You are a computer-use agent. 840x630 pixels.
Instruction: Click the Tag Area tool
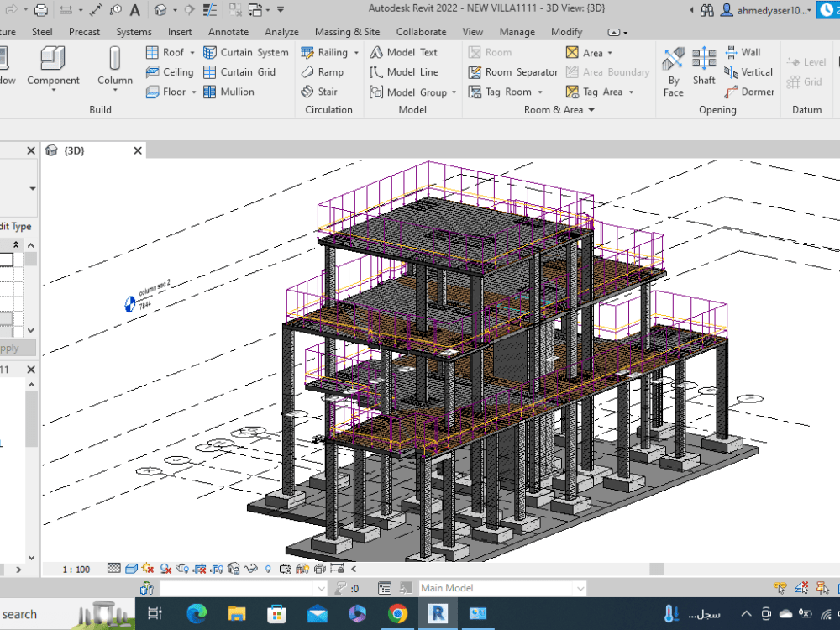pos(594,92)
